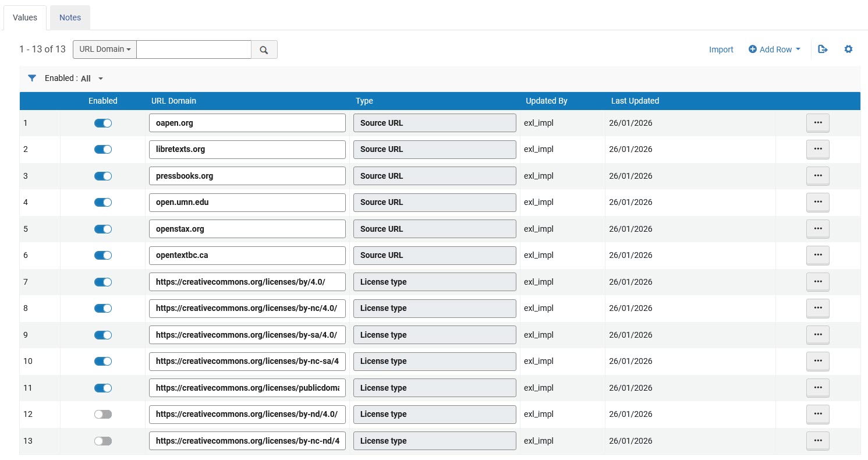Click row number 10

click(28, 361)
